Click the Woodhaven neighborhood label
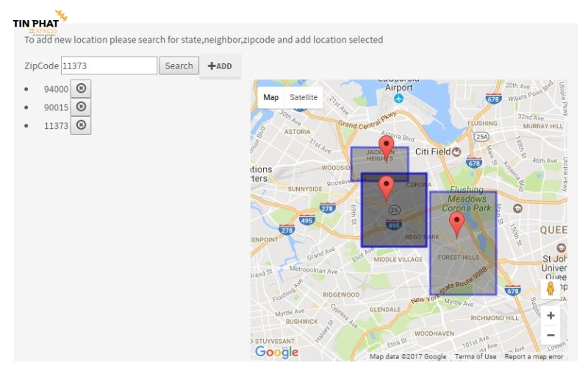This screenshot has width=588, height=368. click(x=434, y=333)
